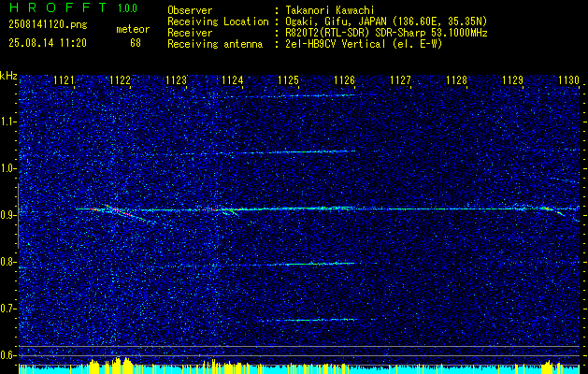This screenshot has width=588, height=374.
Task: Click the 1121 time axis label
Action: point(65,80)
